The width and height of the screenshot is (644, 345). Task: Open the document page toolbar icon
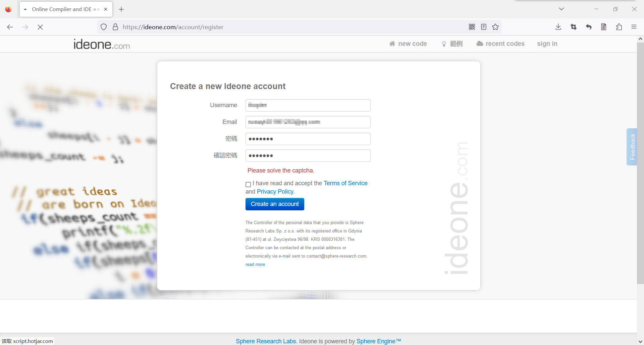(604, 27)
